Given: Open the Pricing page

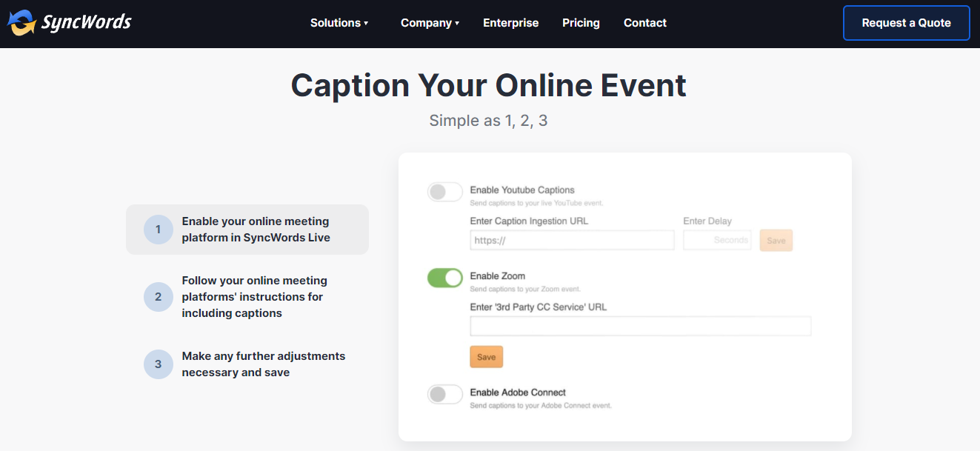Looking at the screenshot, I should (581, 23).
